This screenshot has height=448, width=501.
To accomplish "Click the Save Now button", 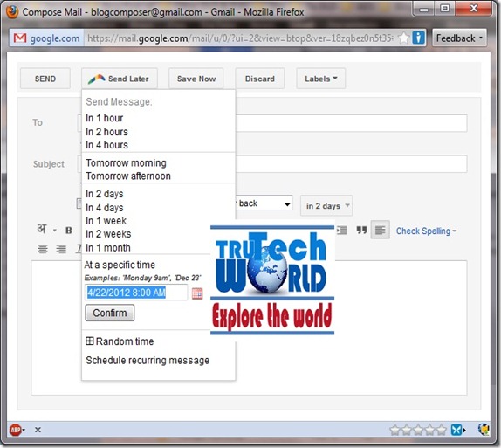I will pos(196,79).
